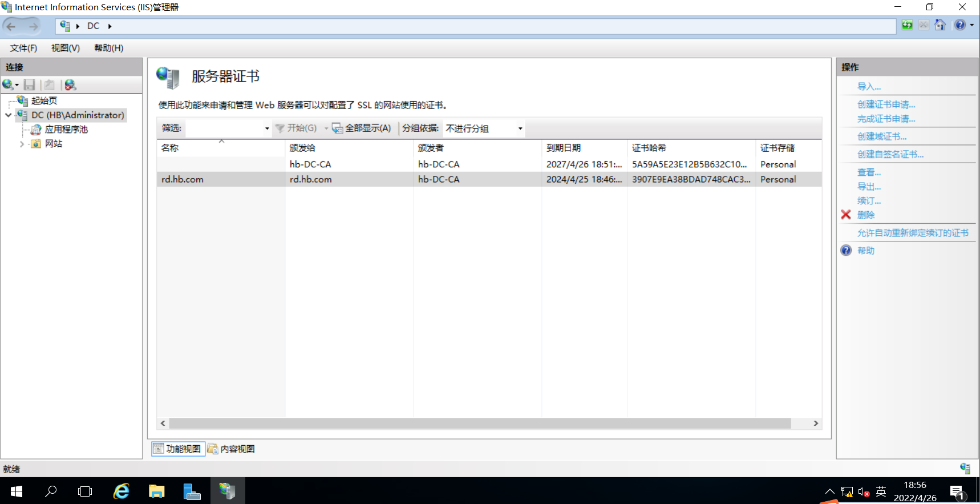980x504 pixels.
Task: Open the notification center icon
Action: tap(958, 492)
